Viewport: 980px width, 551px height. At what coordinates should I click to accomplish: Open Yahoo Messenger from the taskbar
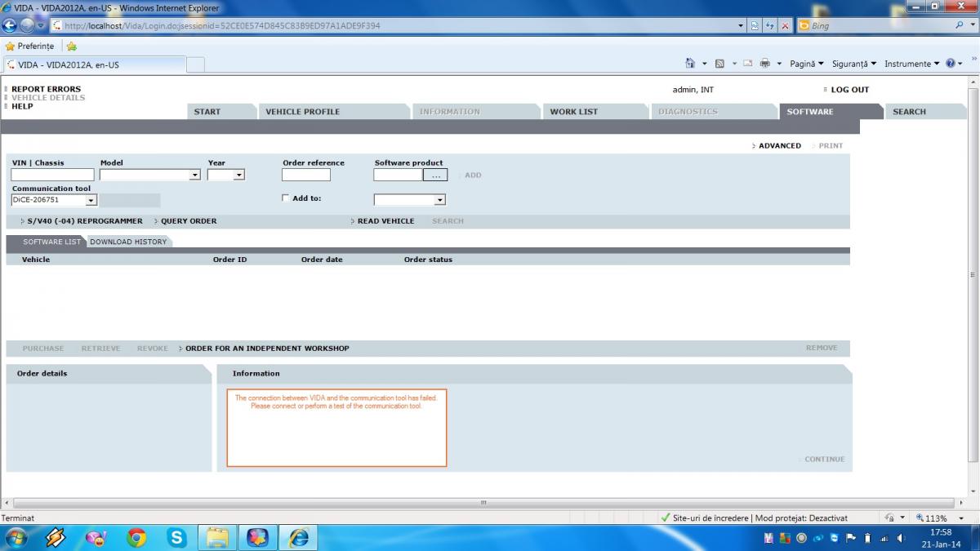(96, 537)
